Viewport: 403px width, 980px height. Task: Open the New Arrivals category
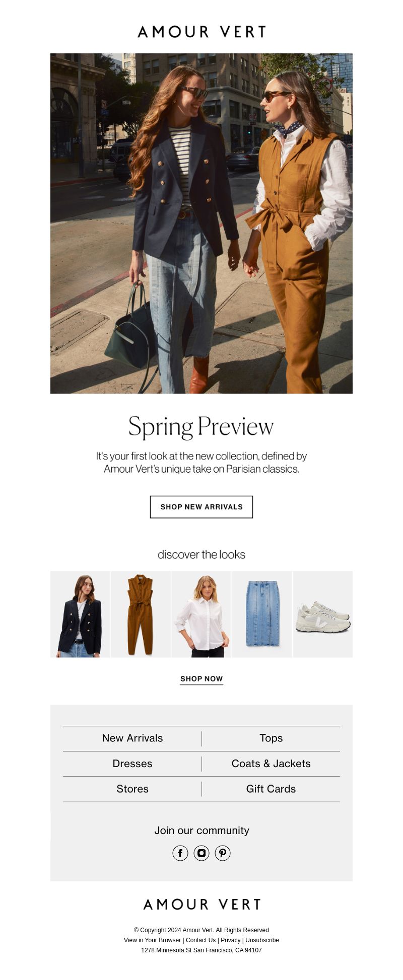coord(132,738)
